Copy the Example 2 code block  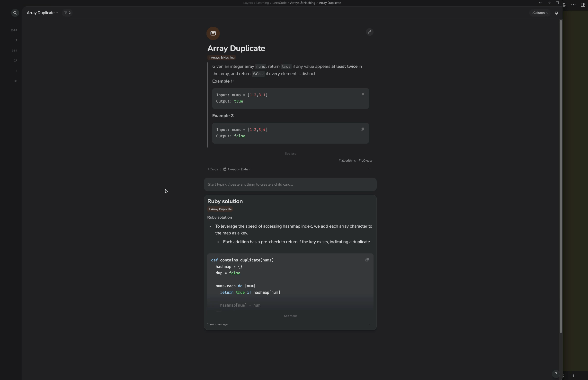click(363, 130)
